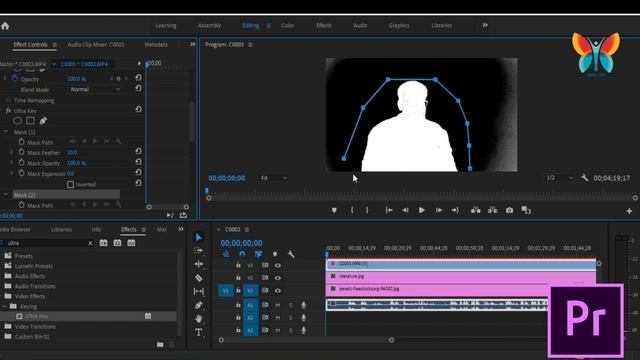Screen dimensions: 640x360
Task: Select the Ripple Edit tool
Action: pyautogui.click(x=199, y=264)
